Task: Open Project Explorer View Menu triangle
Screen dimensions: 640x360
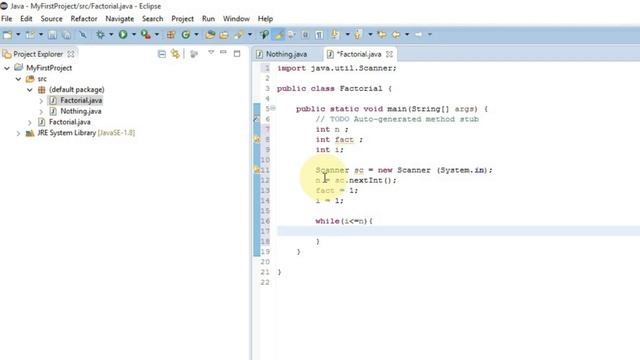Action: click(x=211, y=52)
